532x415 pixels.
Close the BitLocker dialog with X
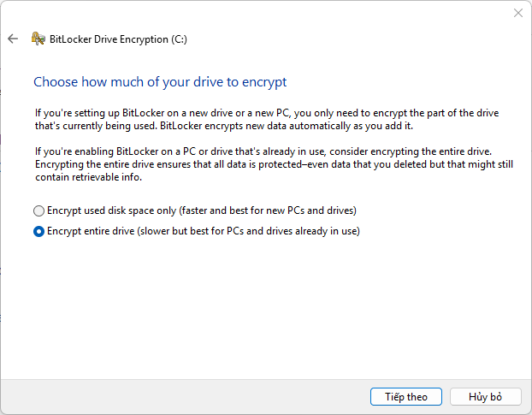click(517, 13)
